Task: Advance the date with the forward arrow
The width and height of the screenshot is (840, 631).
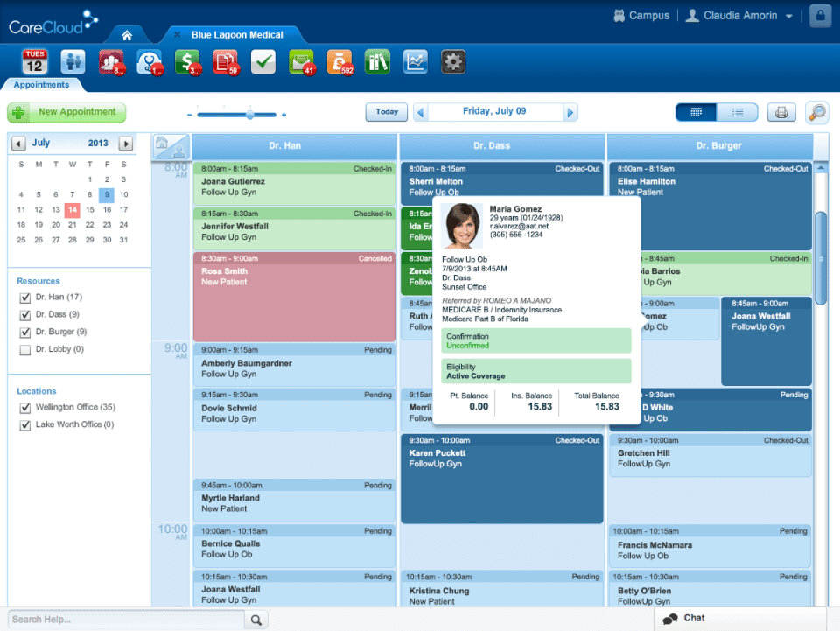Action: click(570, 112)
